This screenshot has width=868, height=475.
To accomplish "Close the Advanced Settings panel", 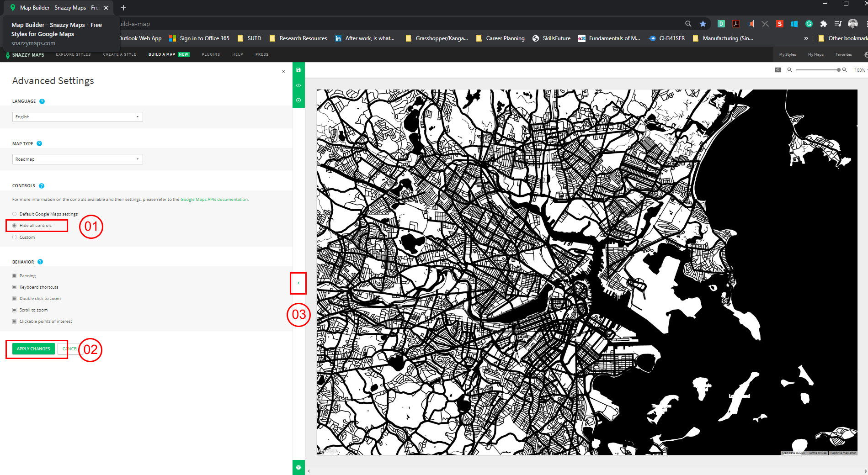I will pos(283,71).
